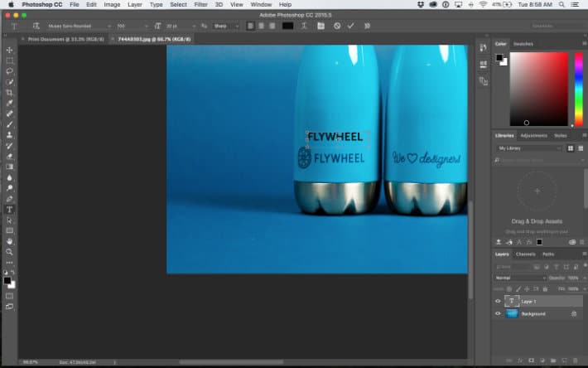Toggle lock transparent pixels in Layers panel
The width and height of the screenshot is (588, 368).
(x=508, y=289)
